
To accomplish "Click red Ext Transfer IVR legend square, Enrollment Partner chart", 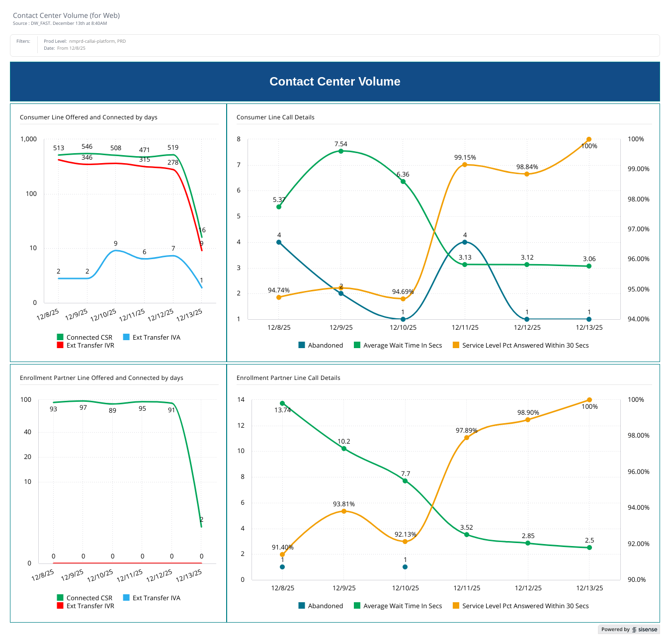I will coord(60,606).
